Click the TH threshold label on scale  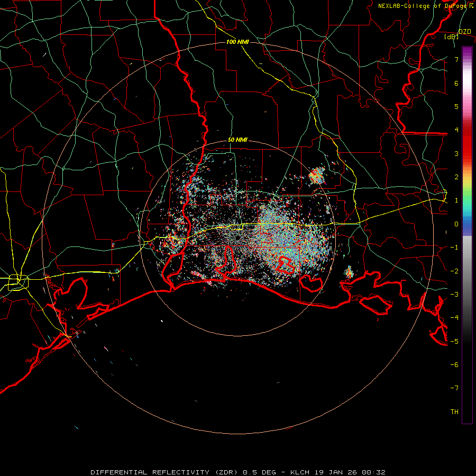pyautogui.click(x=454, y=412)
